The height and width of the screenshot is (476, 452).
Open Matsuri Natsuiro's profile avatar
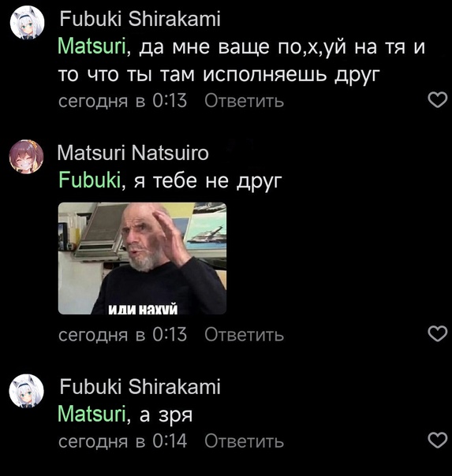coord(27,157)
